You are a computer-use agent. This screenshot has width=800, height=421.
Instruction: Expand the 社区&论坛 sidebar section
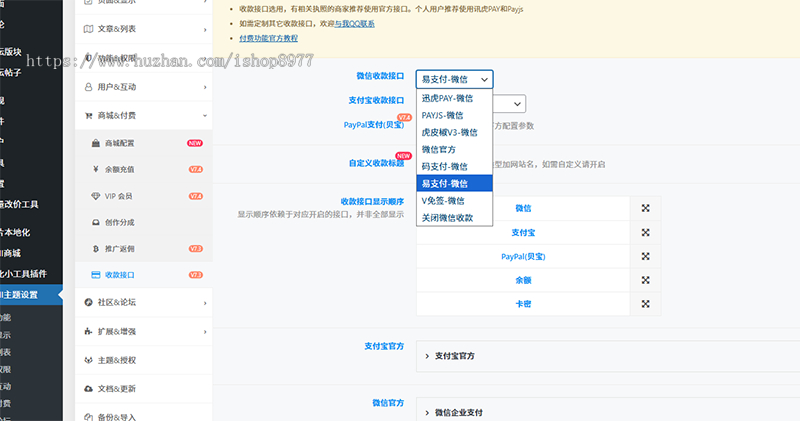click(143, 302)
